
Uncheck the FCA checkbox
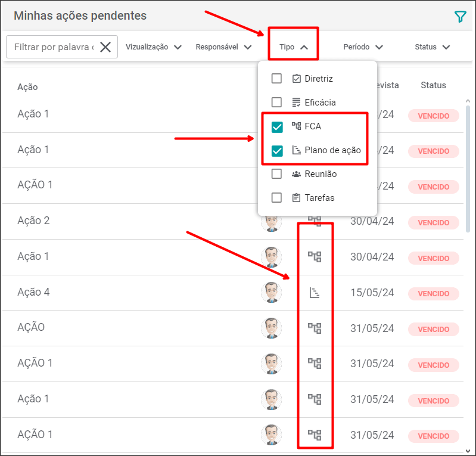277,127
